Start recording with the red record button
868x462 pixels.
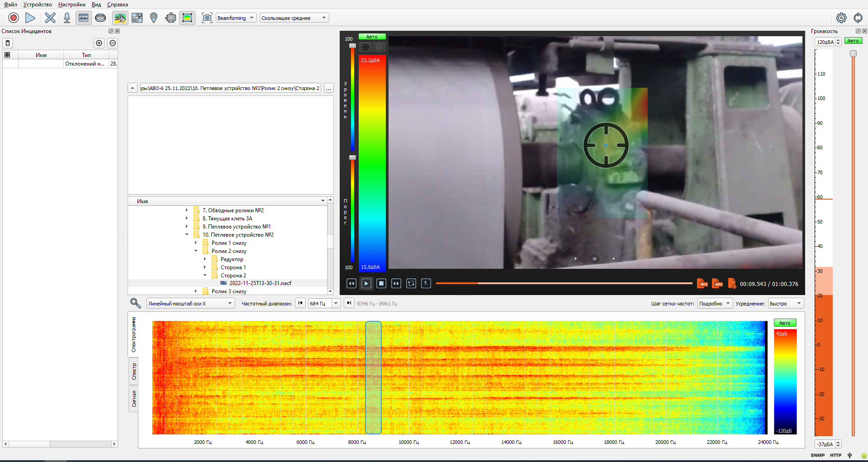[14, 18]
